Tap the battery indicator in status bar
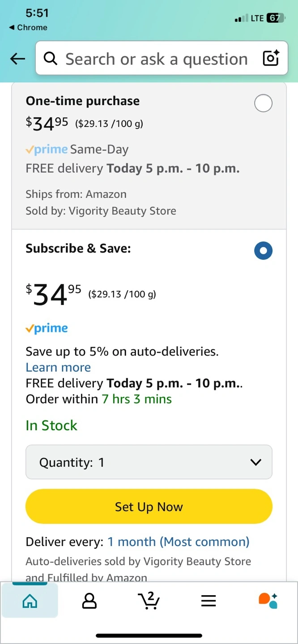Viewport: 298px width, 644px height. pyautogui.click(x=275, y=18)
